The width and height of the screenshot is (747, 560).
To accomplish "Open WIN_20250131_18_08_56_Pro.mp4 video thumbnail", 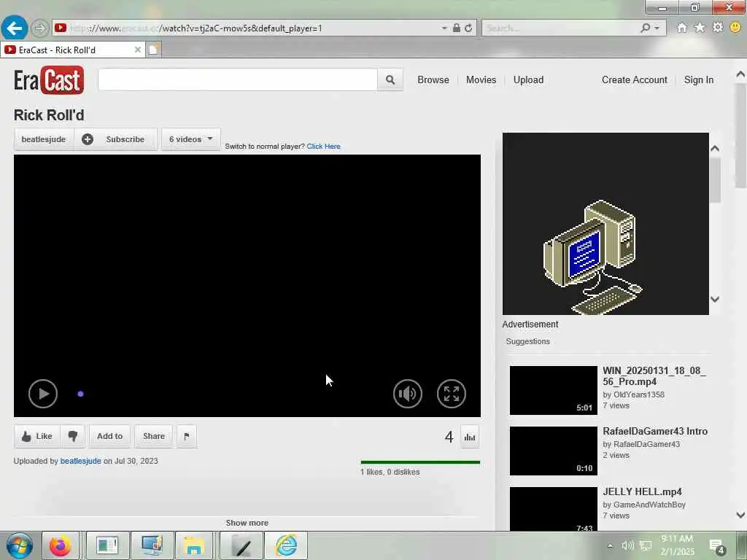I will (x=553, y=391).
